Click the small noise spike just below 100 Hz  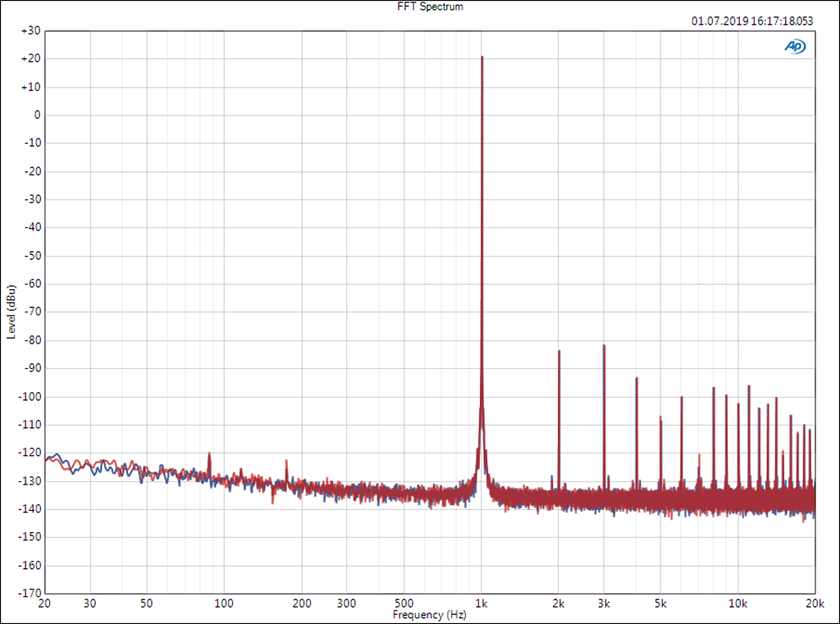[x=209, y=453]
